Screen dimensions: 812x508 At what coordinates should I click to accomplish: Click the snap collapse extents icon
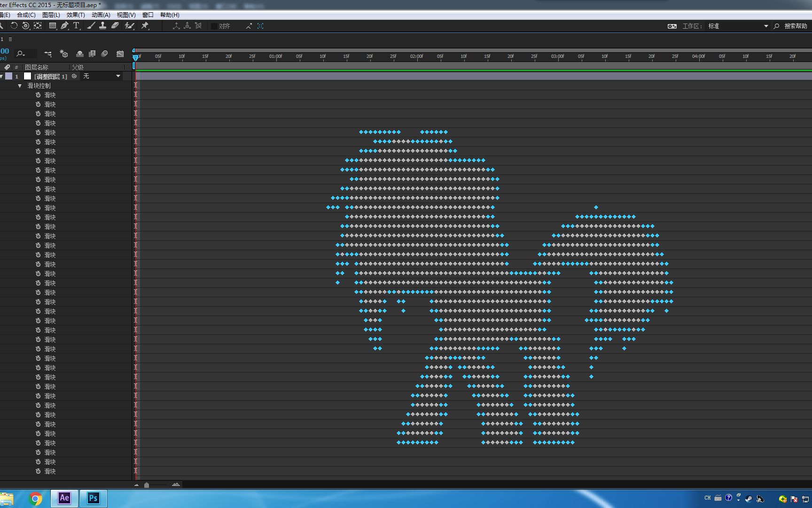coord(249,26)
